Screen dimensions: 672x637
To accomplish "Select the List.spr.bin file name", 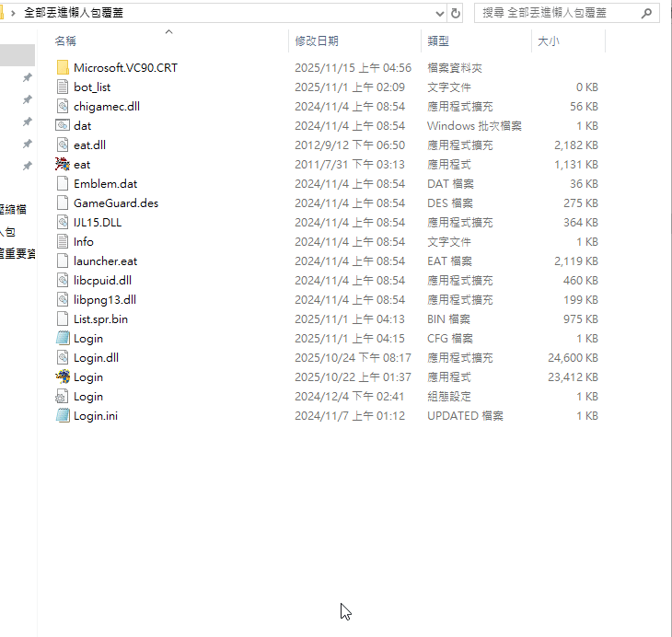I will 100,318.
